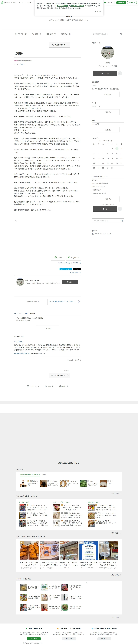This screenshot has height=644, width=138.
Task: Click はじめる green button at bottom
Action: pos(34,639)
